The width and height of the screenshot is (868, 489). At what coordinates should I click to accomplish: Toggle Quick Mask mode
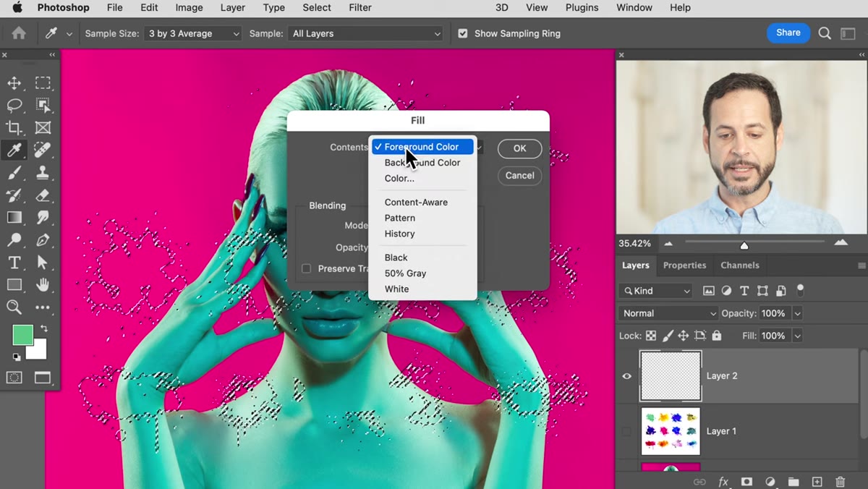pos(14,378)
